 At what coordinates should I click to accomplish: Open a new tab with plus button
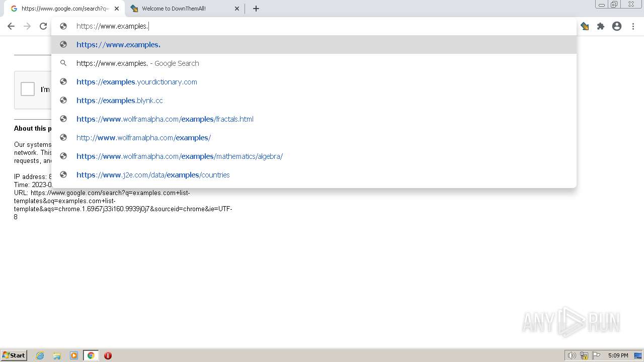click(x=256, y=9)
